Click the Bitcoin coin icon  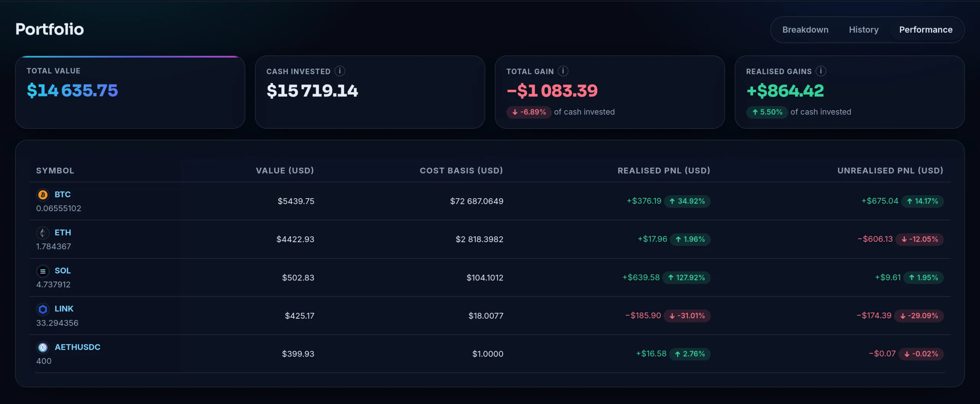tap(43, 195)
